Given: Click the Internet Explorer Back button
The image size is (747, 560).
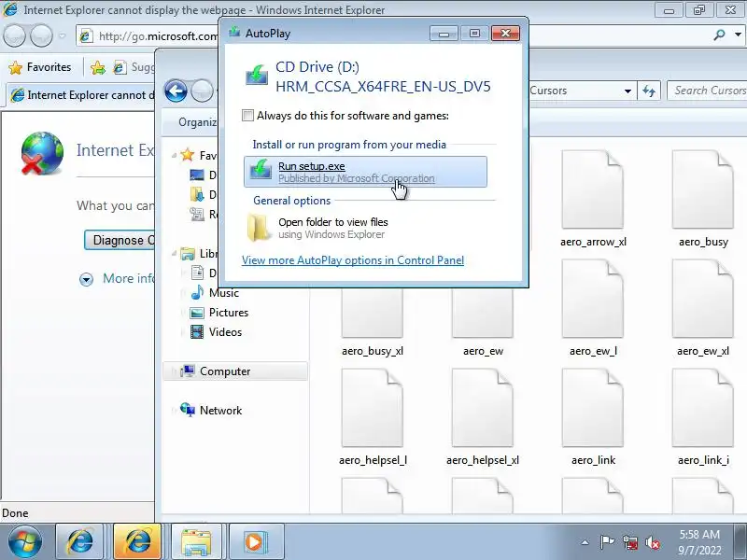Looking at the screenshot, I should pyautogui.click(x=15, y=35).
